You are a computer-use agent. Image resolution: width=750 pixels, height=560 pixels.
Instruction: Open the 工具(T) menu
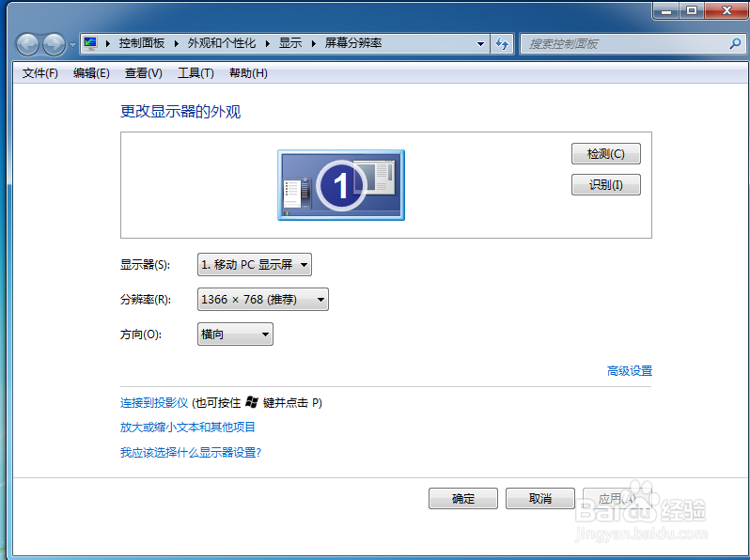(195, 73)
